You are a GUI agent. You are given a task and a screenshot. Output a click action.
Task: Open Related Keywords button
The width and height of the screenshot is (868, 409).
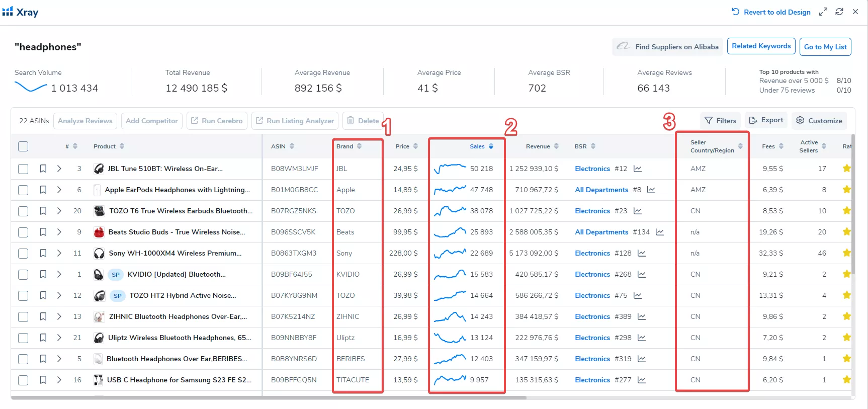click(761, 46)
